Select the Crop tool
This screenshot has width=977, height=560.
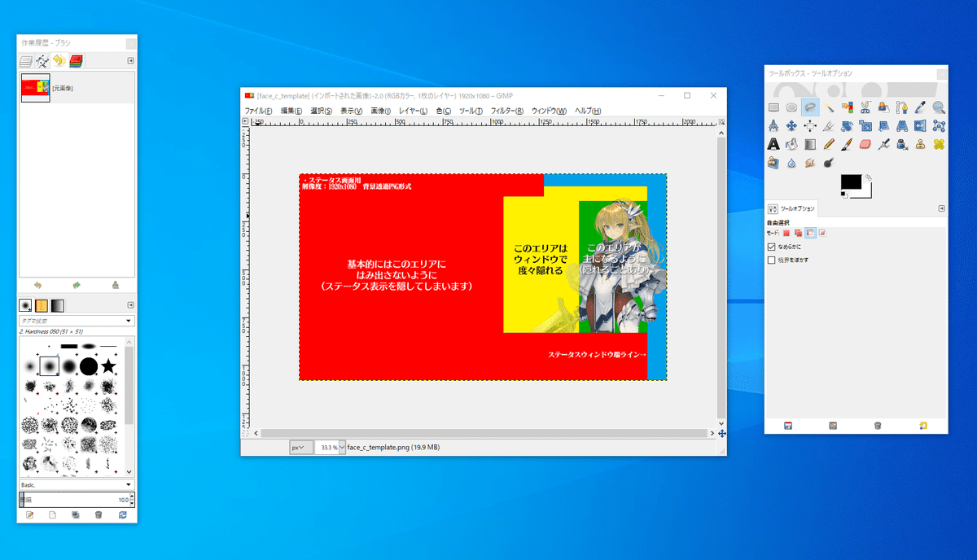tap(829, 125)
